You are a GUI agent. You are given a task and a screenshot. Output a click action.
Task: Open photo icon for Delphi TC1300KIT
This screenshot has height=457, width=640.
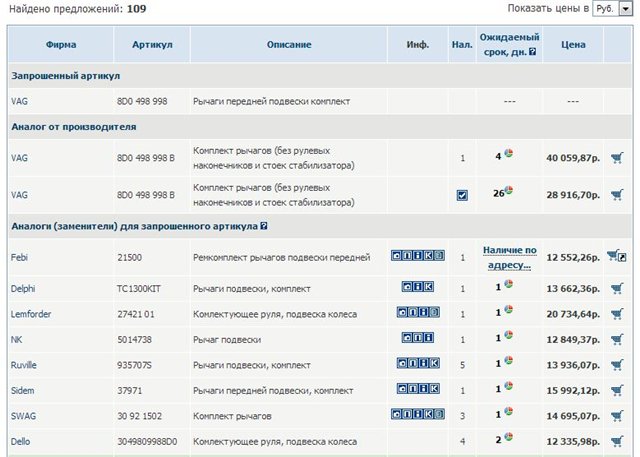click(x=407, y=286)
